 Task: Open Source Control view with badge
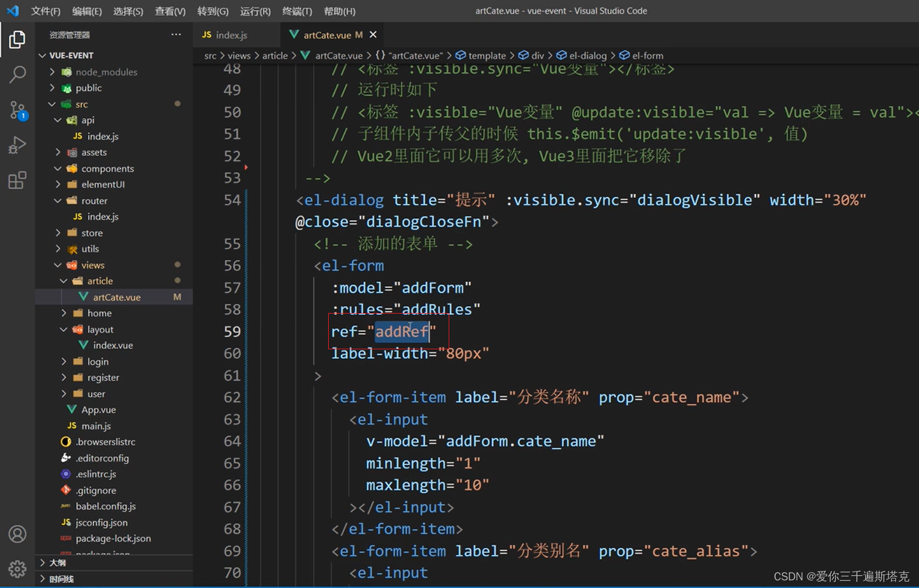pos(17,109)
